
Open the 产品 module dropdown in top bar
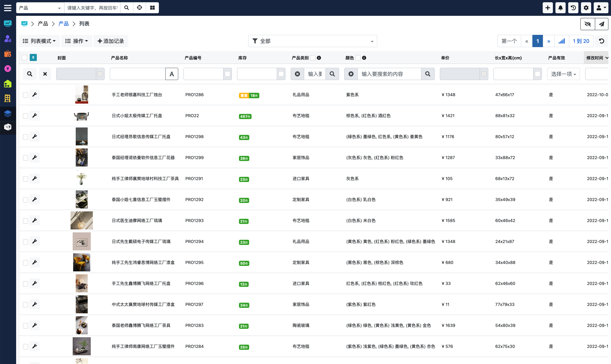pos(40,8)
